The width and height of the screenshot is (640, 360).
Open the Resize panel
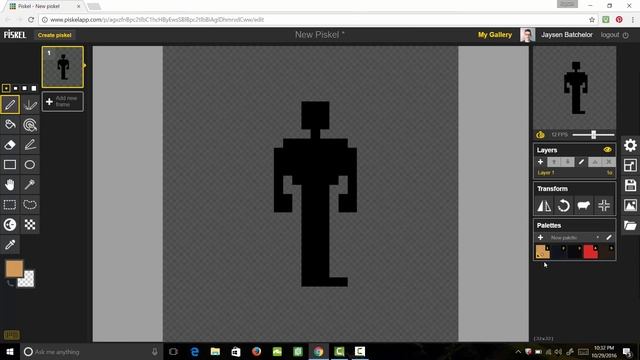630,165
